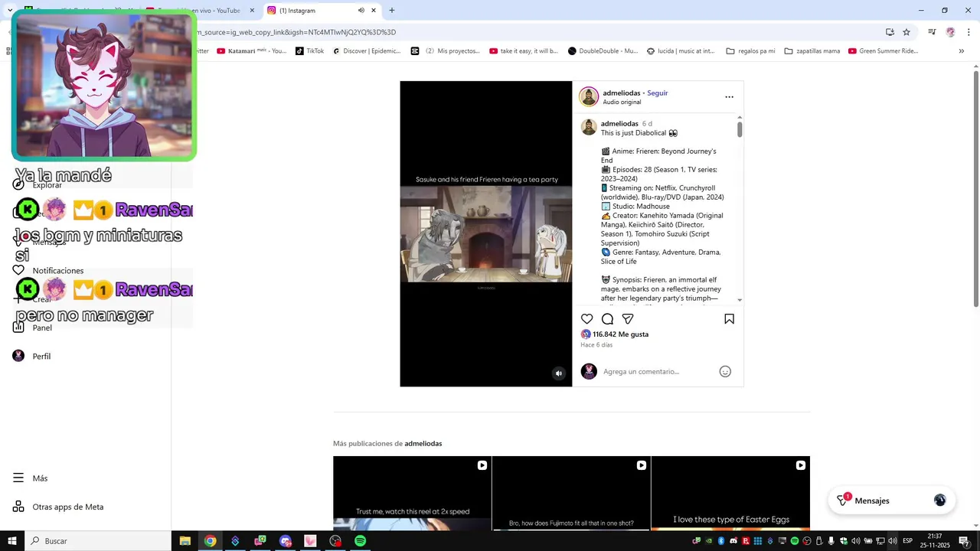Open the tab search dropdown arrow
Screen dimensions: 980x551
[10, 11]
